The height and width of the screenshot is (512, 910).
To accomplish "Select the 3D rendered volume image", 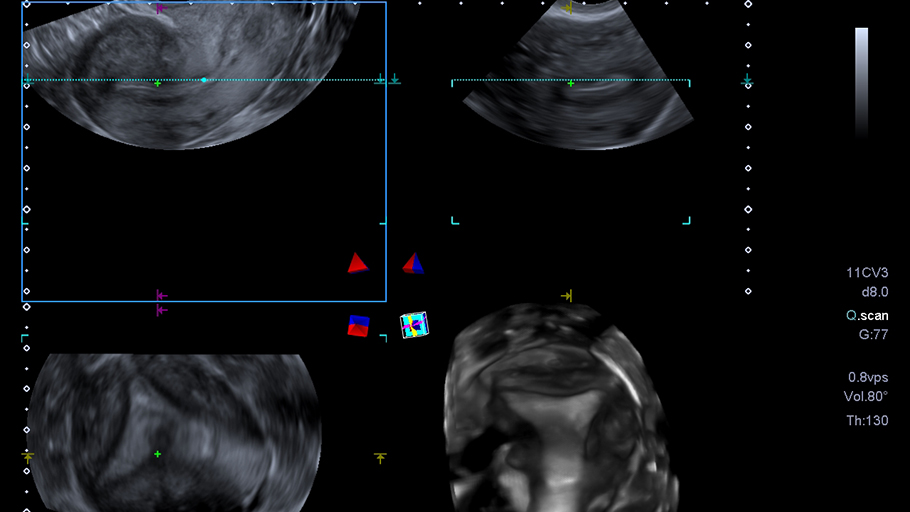I will pos(562,408).
